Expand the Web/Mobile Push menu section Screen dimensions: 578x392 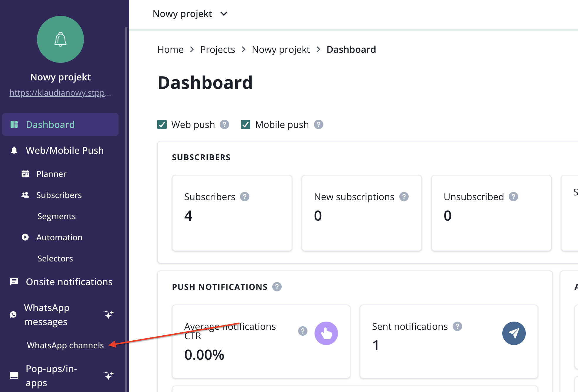(x=65, y=150)
